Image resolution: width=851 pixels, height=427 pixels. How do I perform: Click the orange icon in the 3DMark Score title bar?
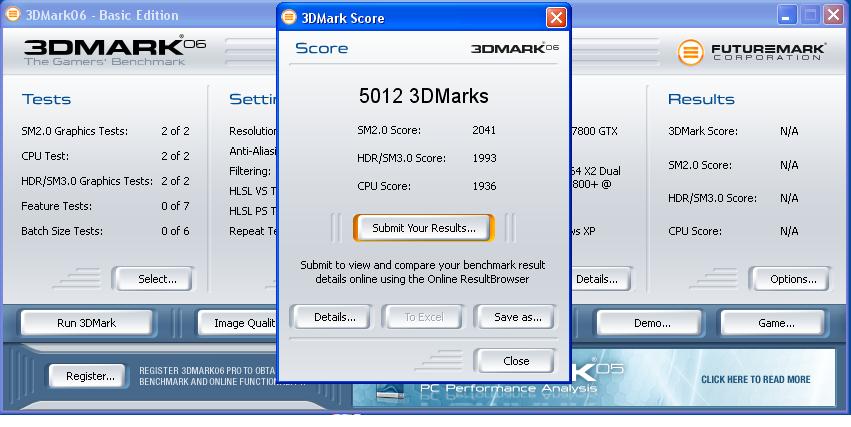(x=289, y=17)
